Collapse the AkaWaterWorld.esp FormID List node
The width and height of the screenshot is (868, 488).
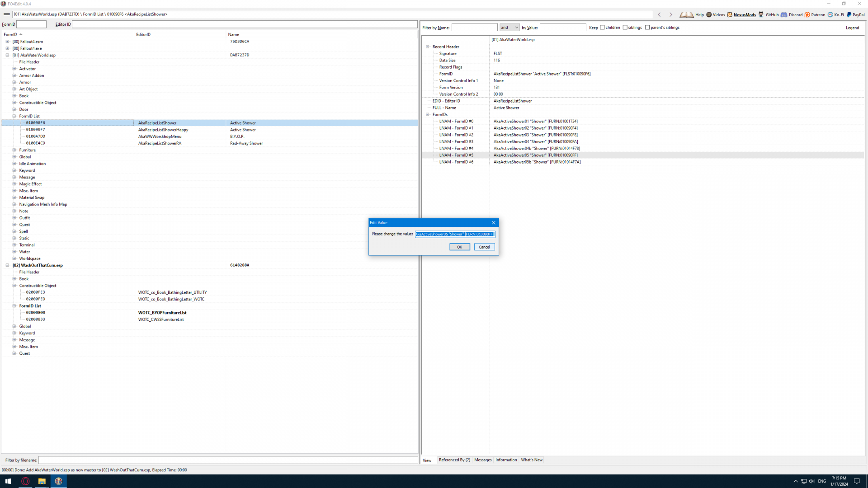point(14,116)
